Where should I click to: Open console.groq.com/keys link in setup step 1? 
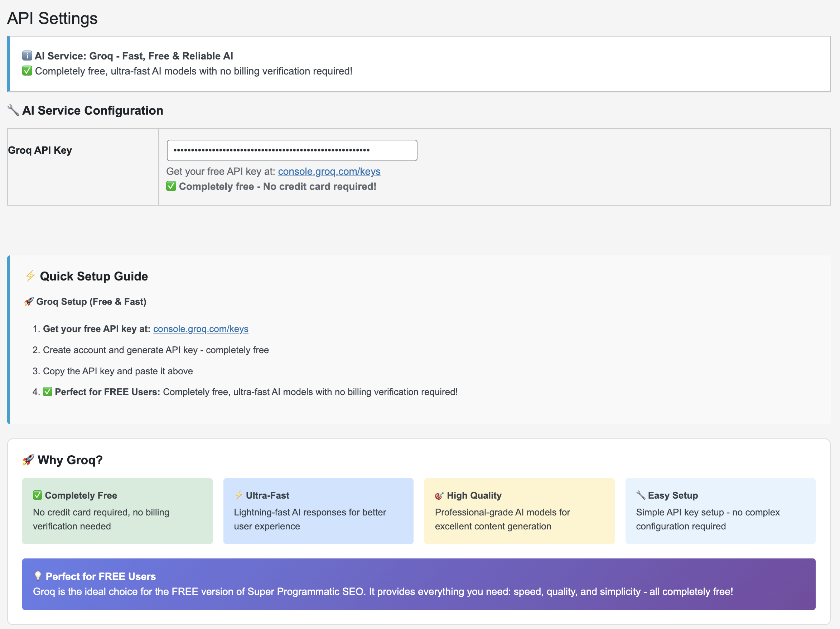201,329
